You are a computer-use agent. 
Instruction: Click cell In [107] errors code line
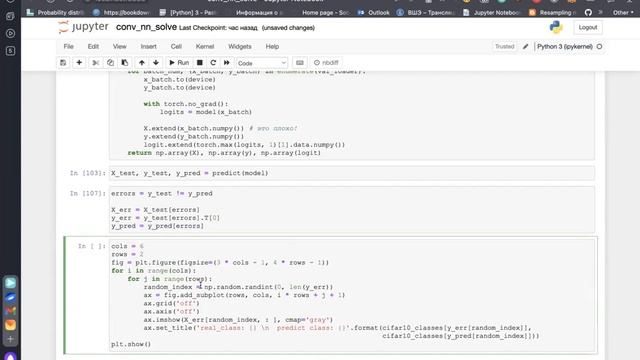(x=162, y=193)
